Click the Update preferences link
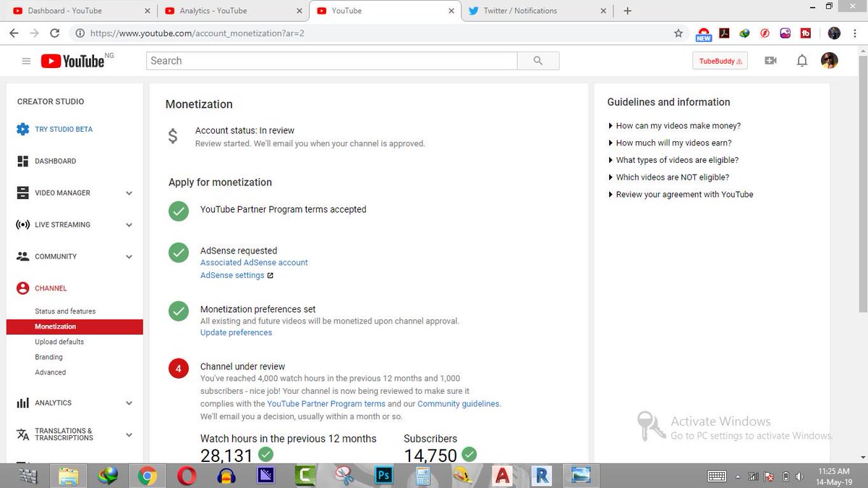Screen dimensions: 868x488 click(236, 333)
